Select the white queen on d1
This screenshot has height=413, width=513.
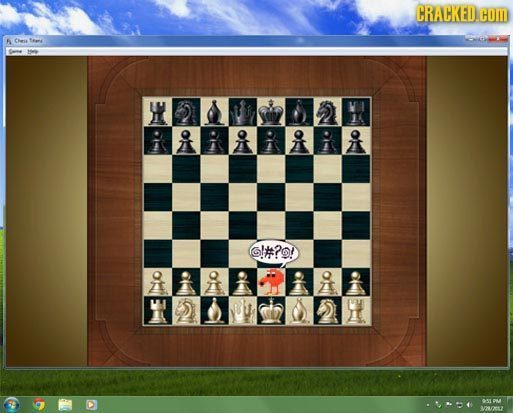pyautogui.click(x=243, y=311)
